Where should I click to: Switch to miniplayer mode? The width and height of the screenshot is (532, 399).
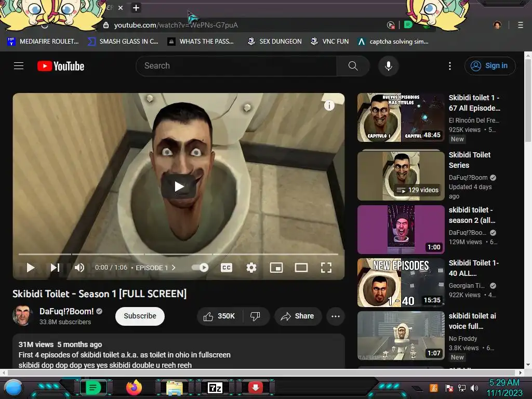click(276, 268)
